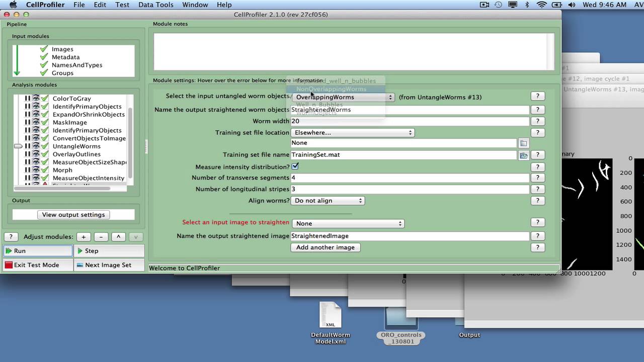This screenshot has height=362, width=644.
Task: Open Bluetooth menu bar icon
Action: click(x=527, y=5)
